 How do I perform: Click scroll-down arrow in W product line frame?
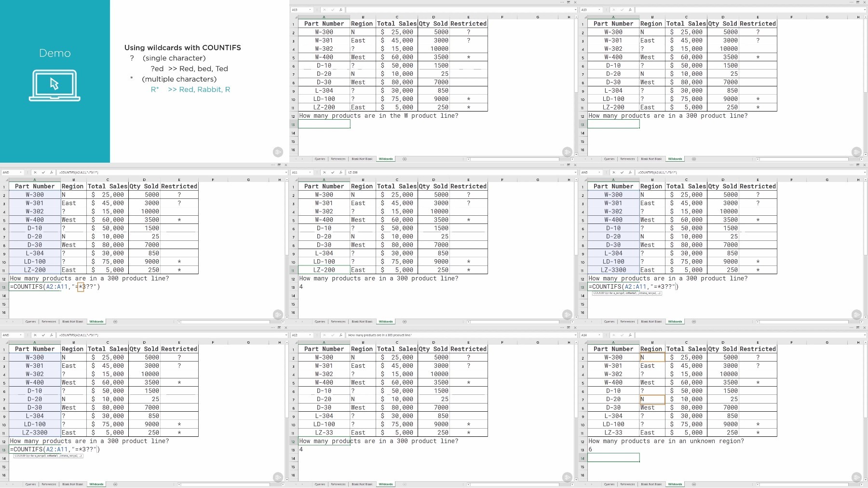pyautogui.click(x=576, y=154)
